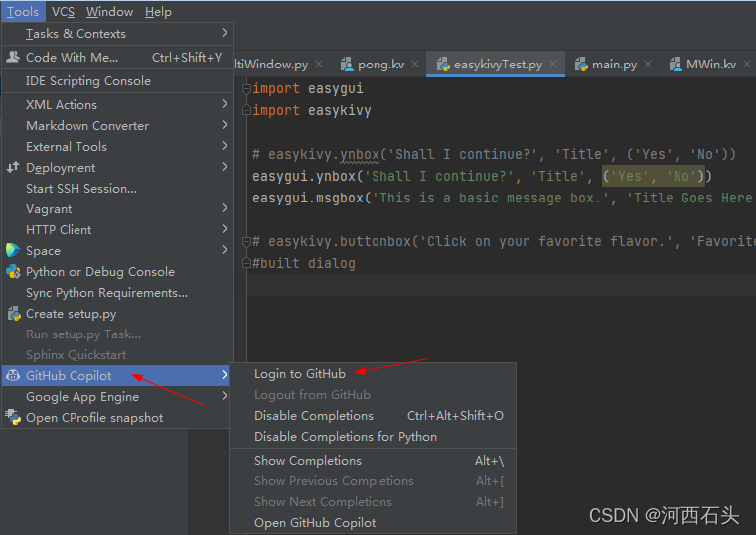Click the Space logo icon
The image size is (756, 535).
pyautogui.click(x=13, y=250)
